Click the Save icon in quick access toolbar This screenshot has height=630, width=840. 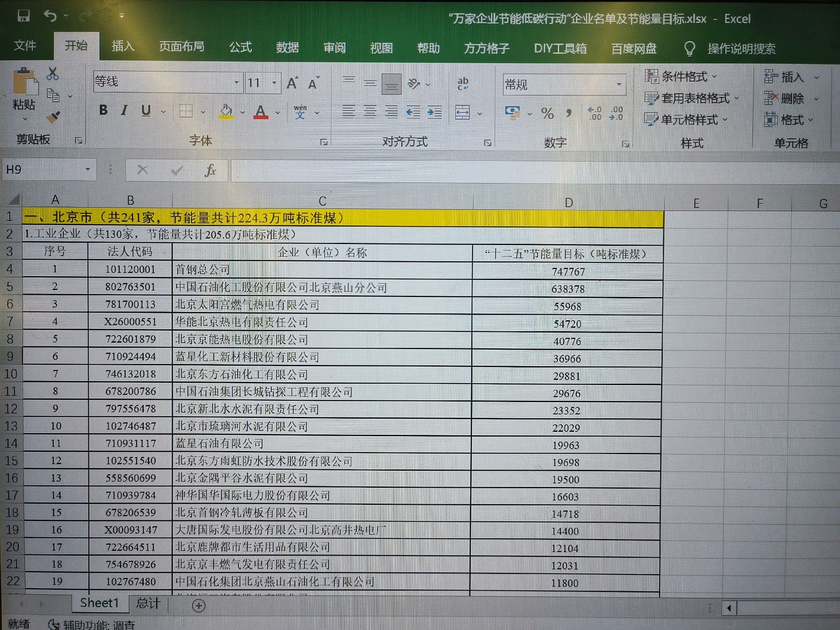(x=24, y=16)
